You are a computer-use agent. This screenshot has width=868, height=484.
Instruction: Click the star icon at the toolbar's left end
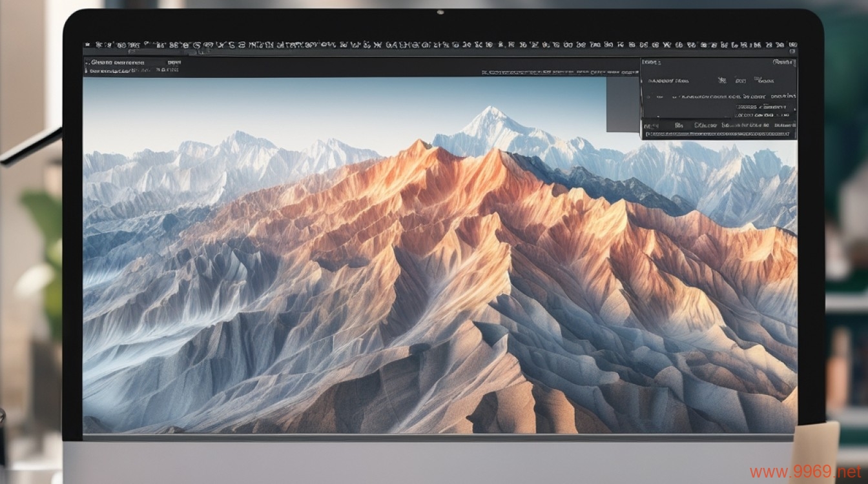[x=88, y=45]
